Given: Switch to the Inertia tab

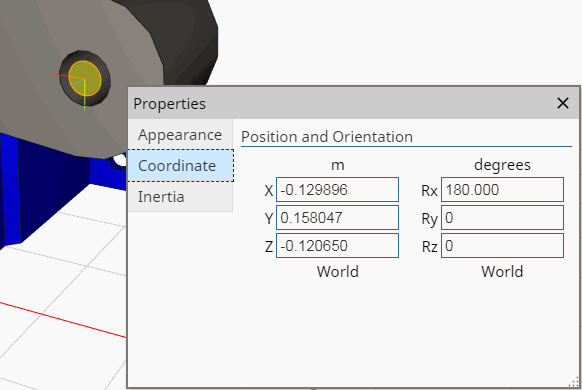Looking at the screenshot, I should click(x=180, y=197).
